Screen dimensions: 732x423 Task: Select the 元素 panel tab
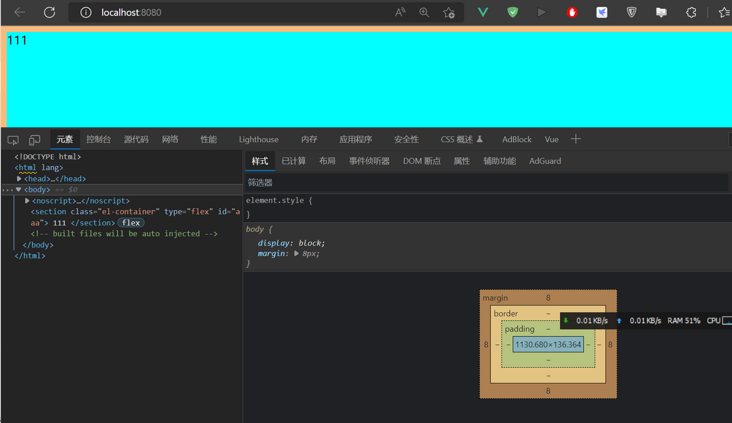tap(64, 139)
